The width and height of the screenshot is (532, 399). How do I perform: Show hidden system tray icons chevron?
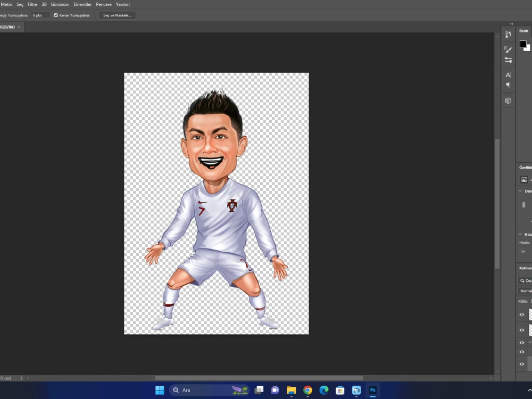coord(529,390)
